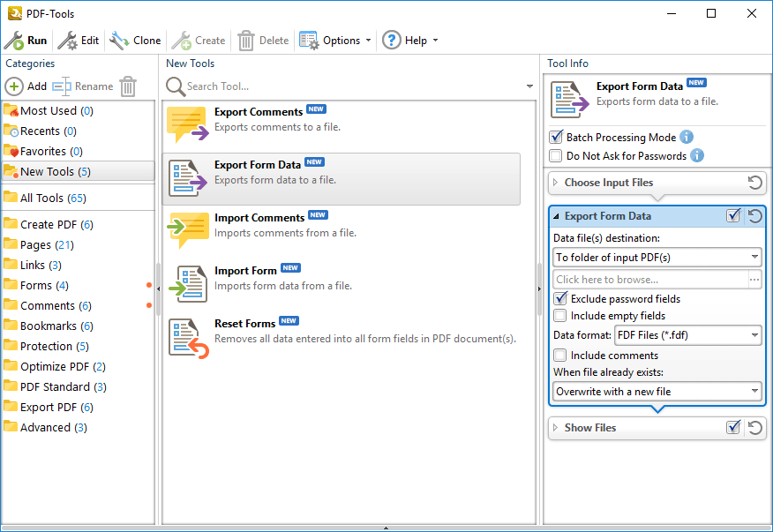Collapse the Tool Info panel splitter arrow
The height and width of the screenshot is (532, 773).
pyautogui.click(x=539, y=288)
